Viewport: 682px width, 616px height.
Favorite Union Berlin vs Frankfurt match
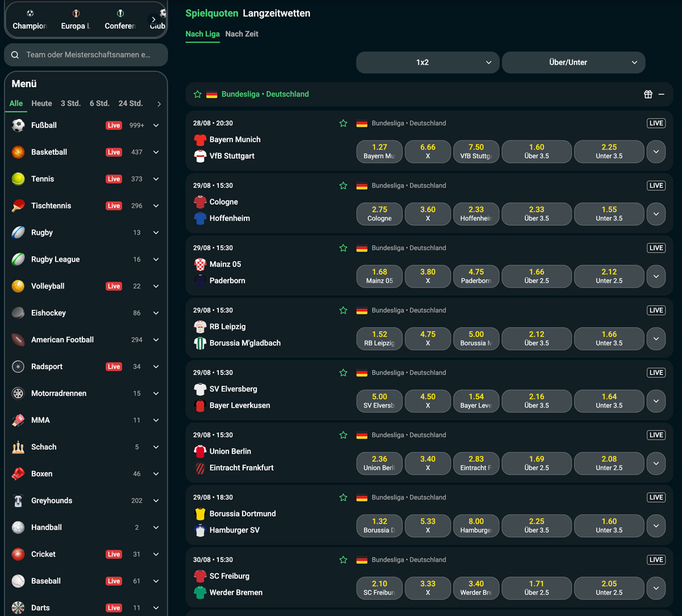pos(343,435)
